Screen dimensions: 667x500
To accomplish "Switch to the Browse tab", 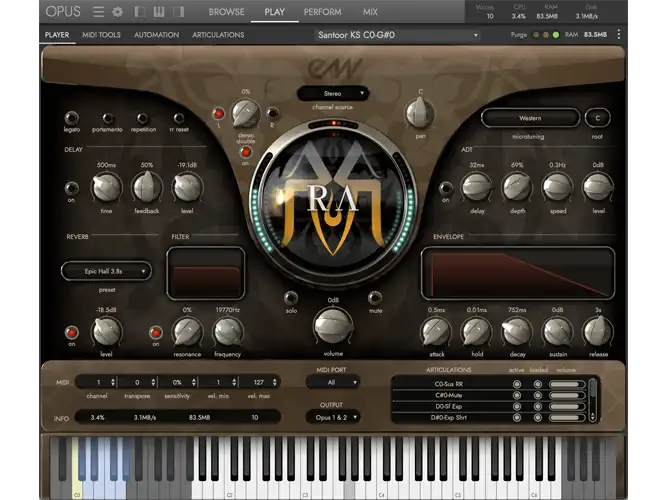I will coord(226,12).
